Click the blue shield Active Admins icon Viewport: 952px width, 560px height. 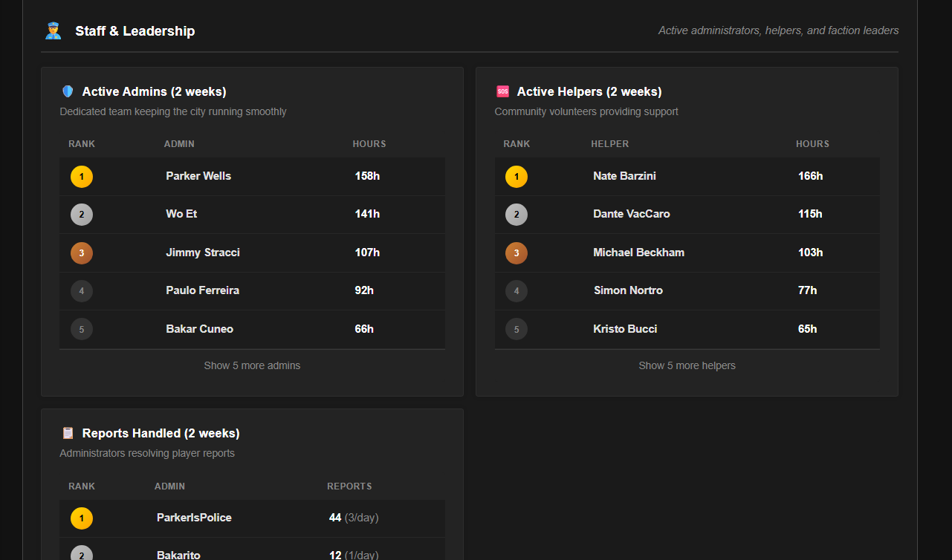pyautogui.click(x=68, y=91)
